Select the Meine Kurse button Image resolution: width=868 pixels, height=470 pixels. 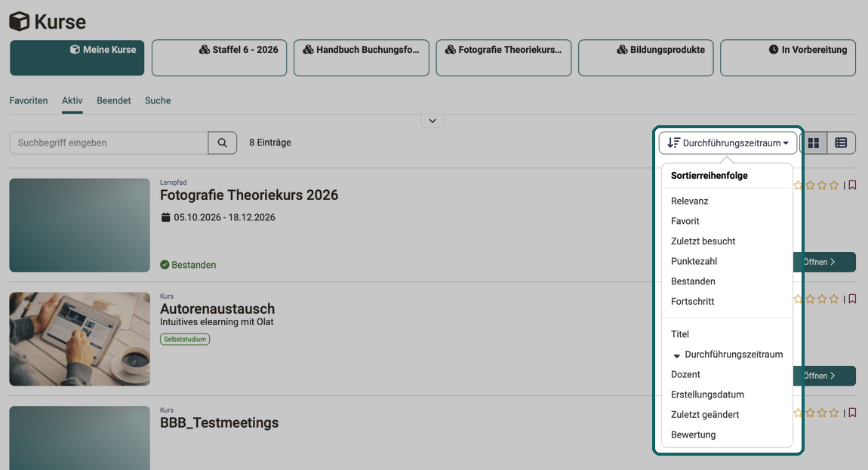(77, 57)
